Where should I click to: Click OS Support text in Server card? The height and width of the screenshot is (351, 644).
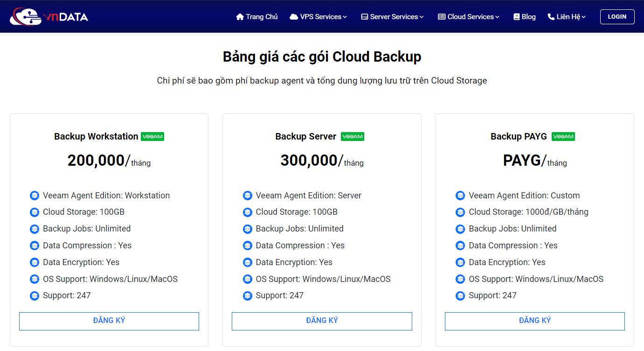(323, 279)
